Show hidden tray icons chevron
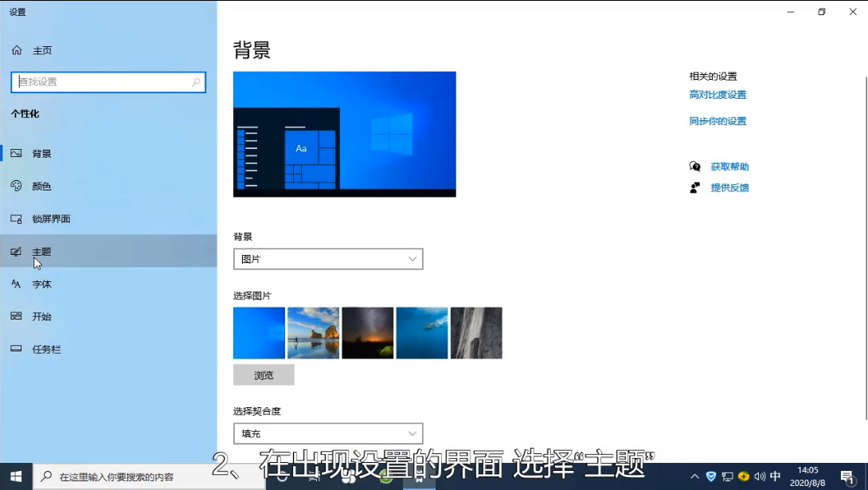 (694, 476)
